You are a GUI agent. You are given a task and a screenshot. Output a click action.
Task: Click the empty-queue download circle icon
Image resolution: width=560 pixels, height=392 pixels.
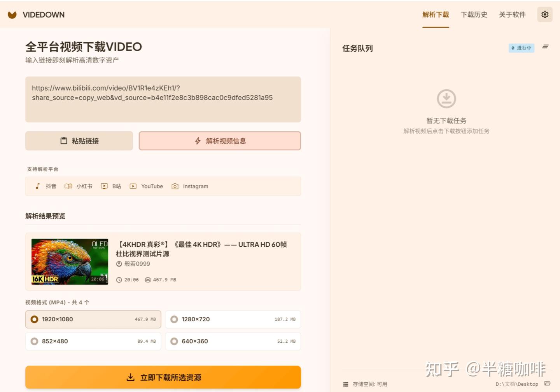pos(446,99)
